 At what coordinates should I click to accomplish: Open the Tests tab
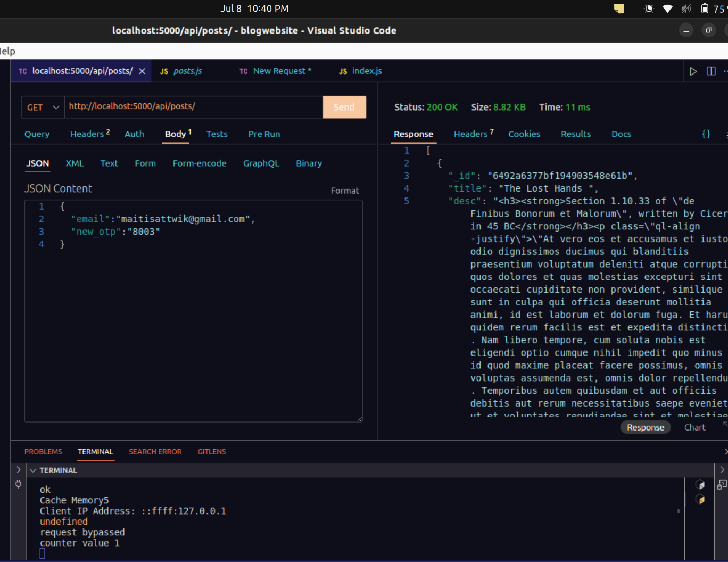pos(217,134)
